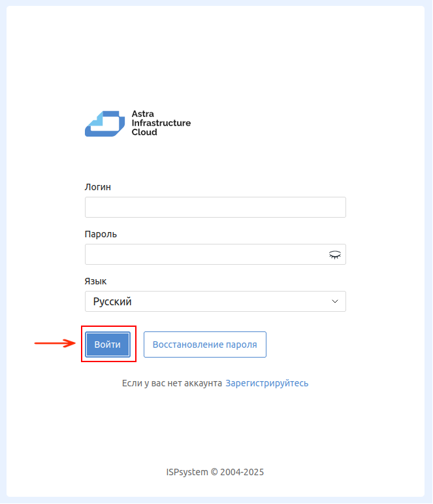
Task: Open the Язык language dropdown
Action: 216,301
